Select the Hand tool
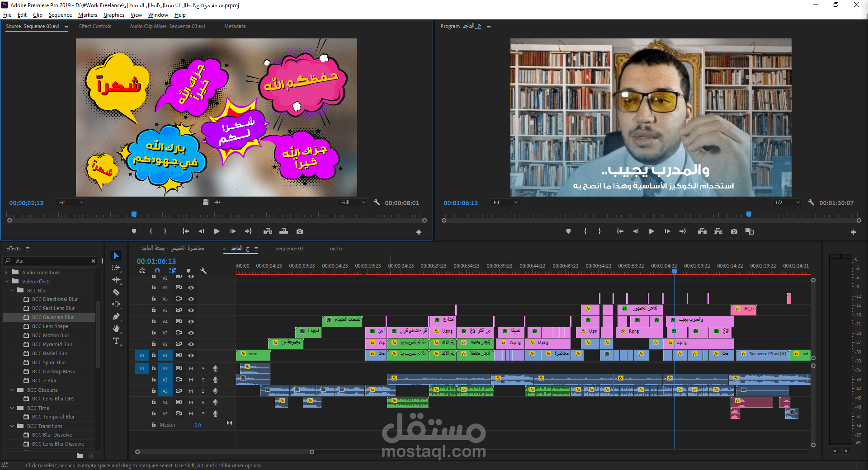Viewport: 868px width, 470px height. click(116, 329)
